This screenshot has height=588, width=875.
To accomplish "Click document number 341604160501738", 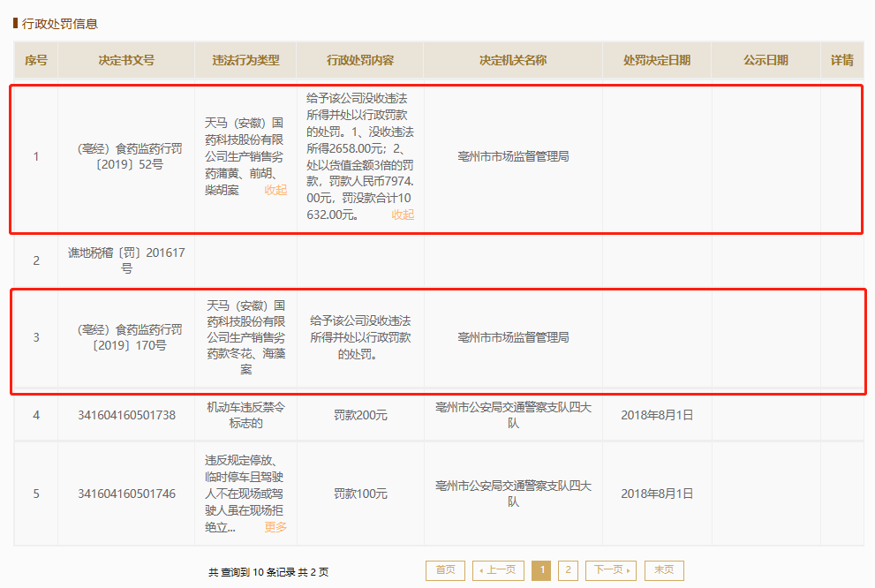I will [x=126, y=415].
